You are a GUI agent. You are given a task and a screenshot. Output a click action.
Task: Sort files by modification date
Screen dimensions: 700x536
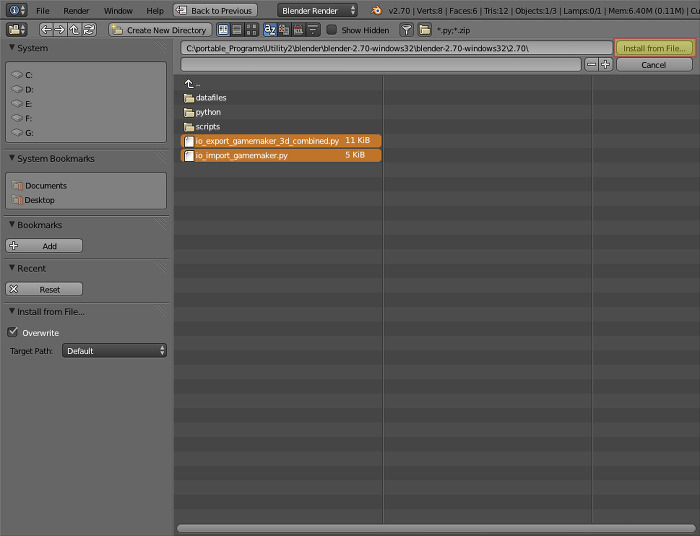298,30
